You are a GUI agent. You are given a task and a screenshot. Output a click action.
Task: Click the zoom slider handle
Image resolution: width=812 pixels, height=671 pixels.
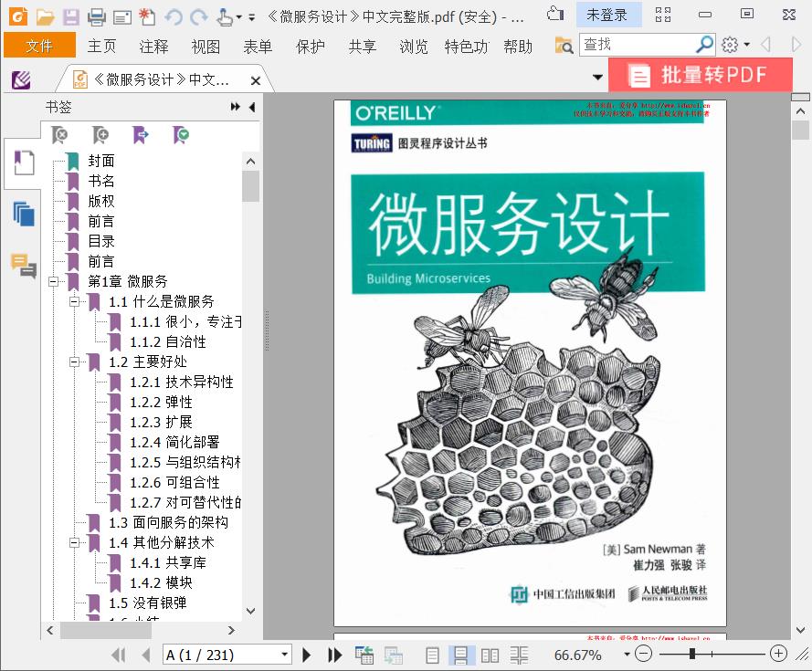(x=691, y=654)
